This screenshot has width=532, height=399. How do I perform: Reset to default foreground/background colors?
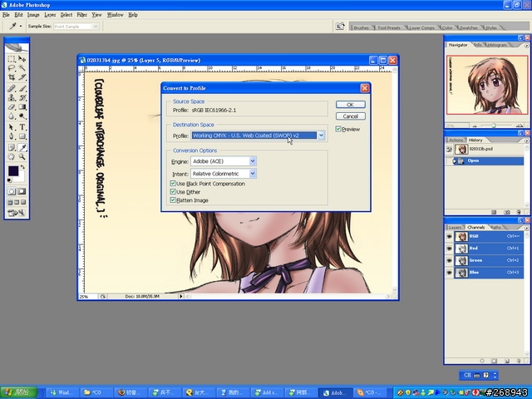tap(9, 180)
